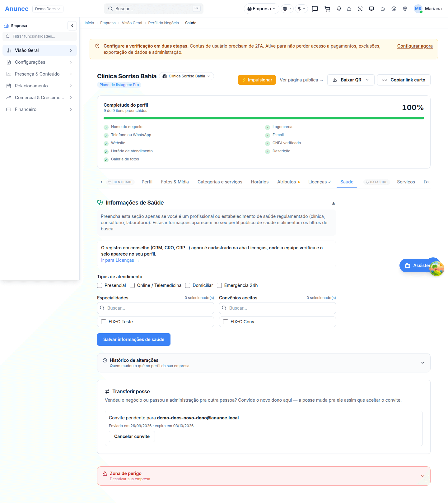Click the MS user avatar
The image size is (448, 503).
tap(418, 9)
